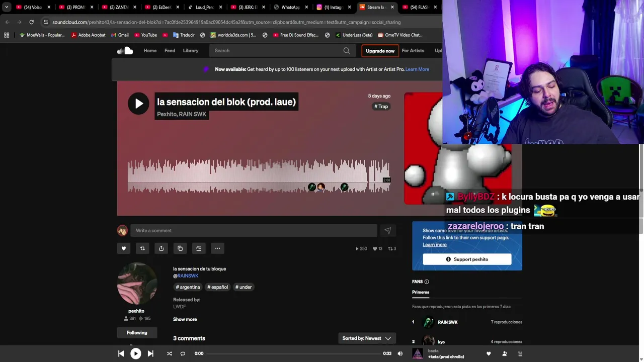Go to Home in SoundCloud navigation
Viewport: 644px width, 362px height.
click(150, 51)
